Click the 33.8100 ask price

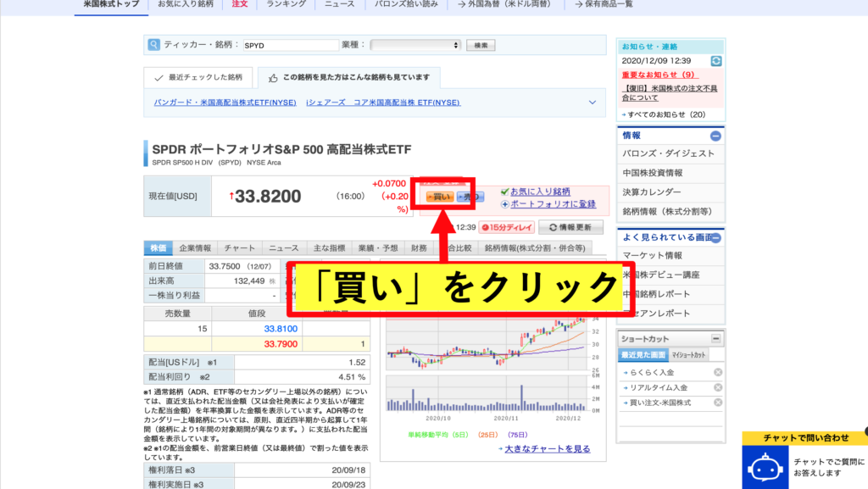coord(281,329)
